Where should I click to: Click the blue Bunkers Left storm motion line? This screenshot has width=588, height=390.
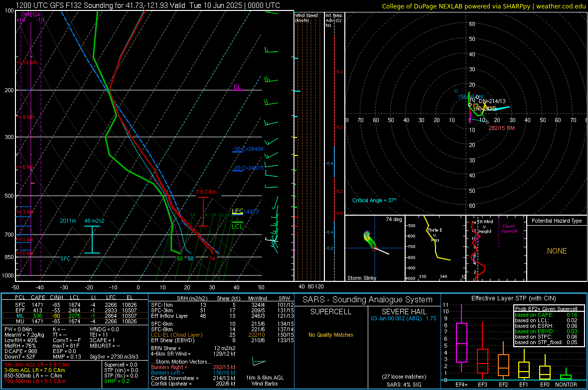coord(193,373)
